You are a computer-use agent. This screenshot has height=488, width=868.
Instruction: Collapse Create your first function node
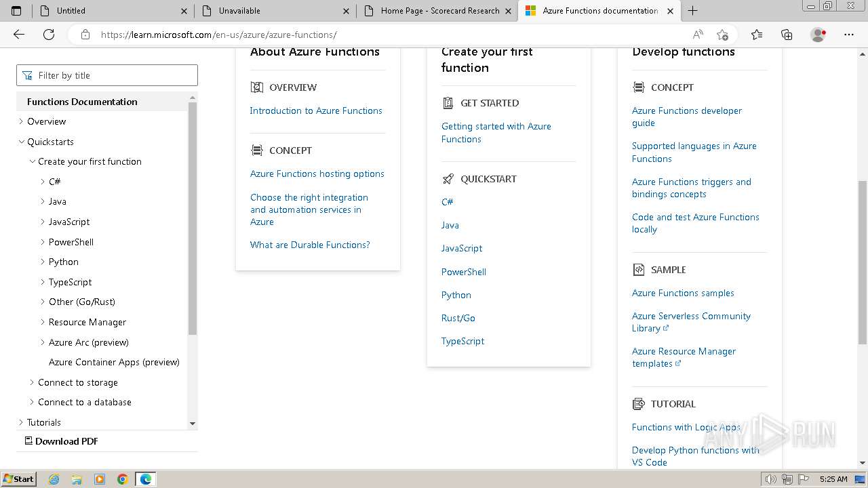click(x=32, y=161)
